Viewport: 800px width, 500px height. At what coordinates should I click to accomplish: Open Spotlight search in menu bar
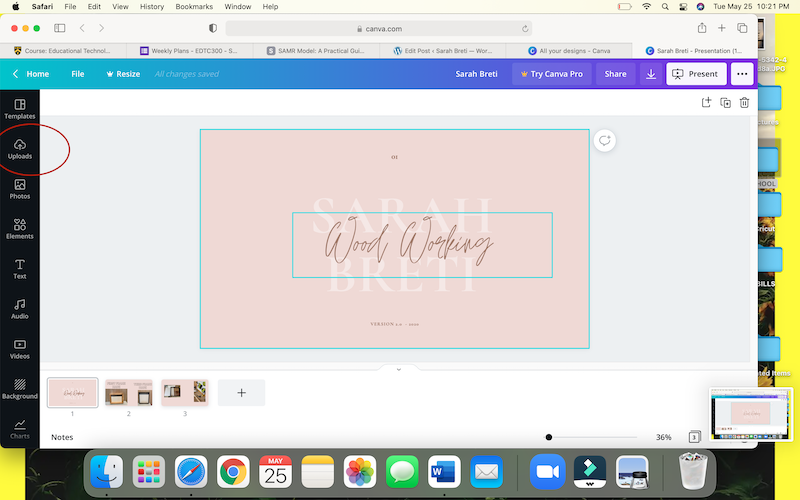click(x=665, y=7)
